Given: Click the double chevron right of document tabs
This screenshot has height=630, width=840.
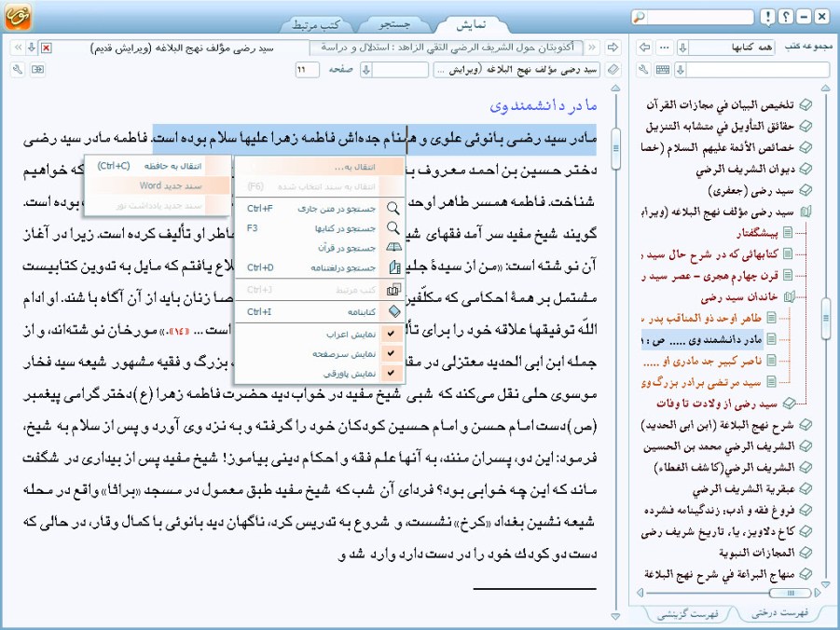Looking at the screenshot, I should 593,48.
